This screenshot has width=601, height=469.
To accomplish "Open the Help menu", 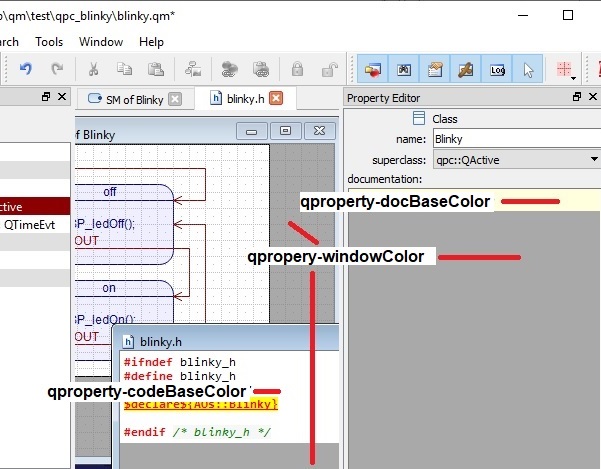I will [151, 42].
